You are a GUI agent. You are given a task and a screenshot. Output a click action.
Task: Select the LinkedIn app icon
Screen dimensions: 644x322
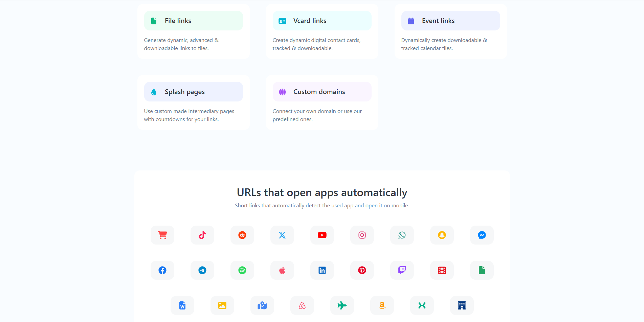click(322, 270)
